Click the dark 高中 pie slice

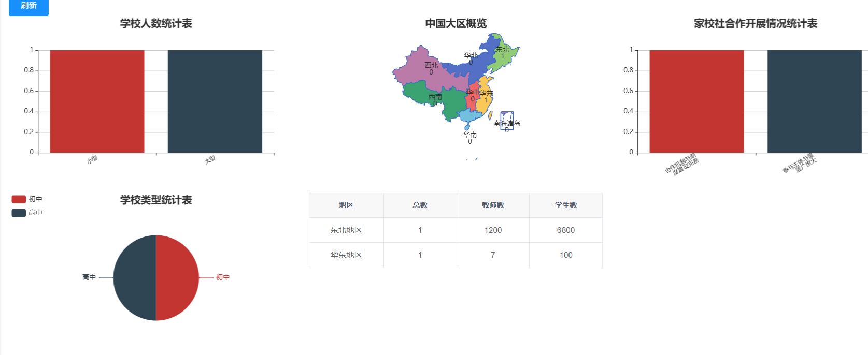click(135, 278)
